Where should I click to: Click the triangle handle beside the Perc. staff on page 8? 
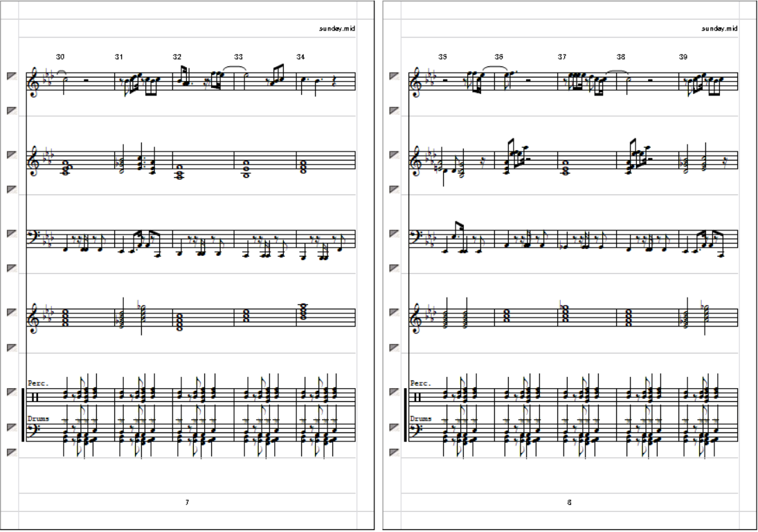point(395,392)
